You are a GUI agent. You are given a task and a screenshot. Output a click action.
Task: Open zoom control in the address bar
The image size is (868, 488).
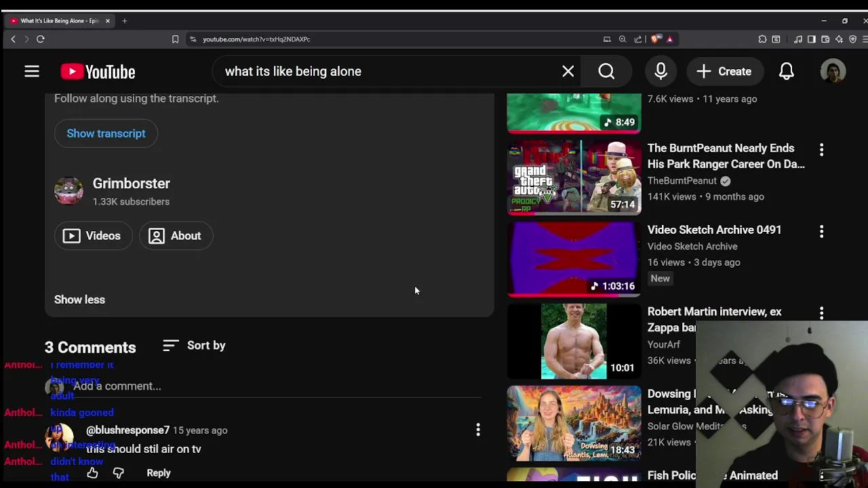tap(623, 39)
